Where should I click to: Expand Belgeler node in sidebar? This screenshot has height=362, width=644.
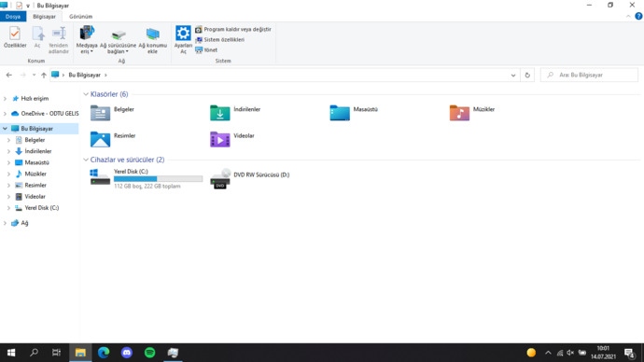click(8, 140)
